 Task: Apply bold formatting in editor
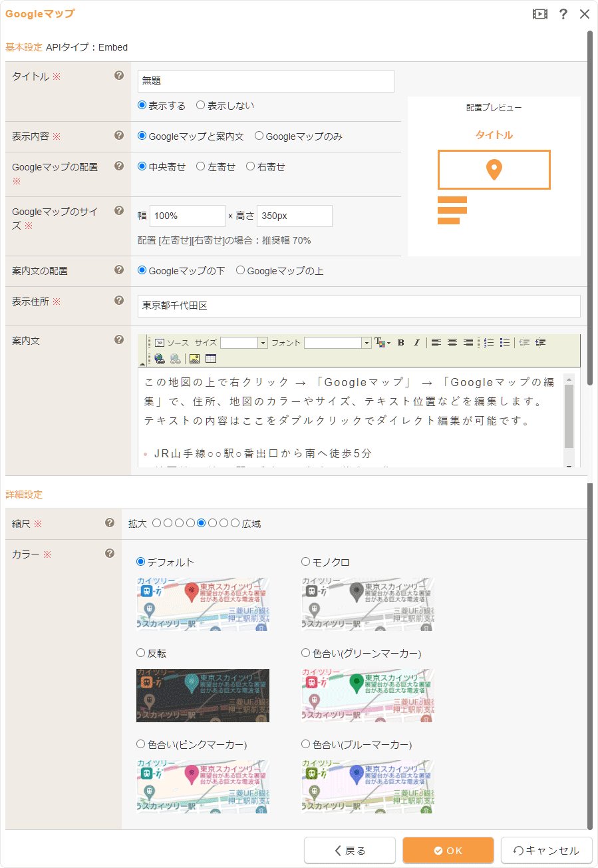pos(400,343)
